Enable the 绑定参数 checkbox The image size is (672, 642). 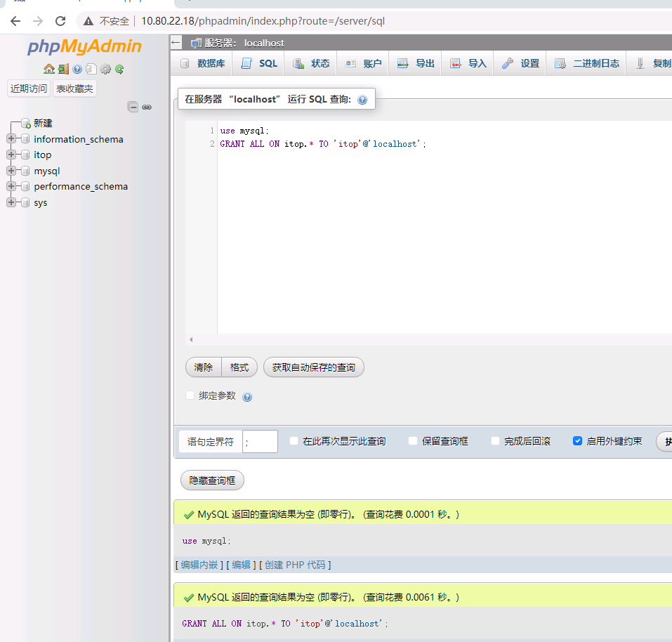click(190, 395)
